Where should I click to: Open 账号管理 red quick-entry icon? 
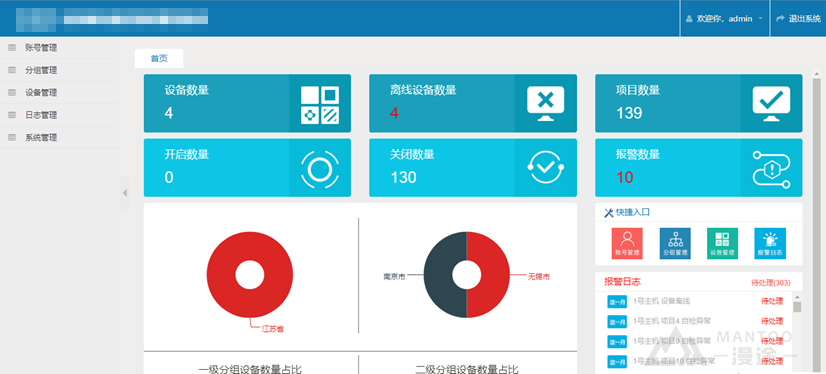click(627, 243)
